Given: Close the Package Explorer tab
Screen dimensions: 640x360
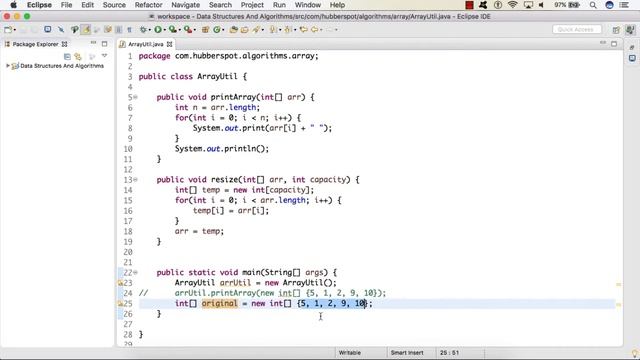Looking at the screenshot, I should (64, 44).
